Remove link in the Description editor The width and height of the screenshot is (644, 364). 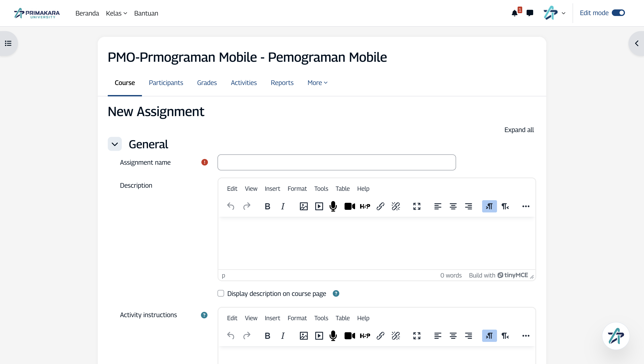point(396,206)
